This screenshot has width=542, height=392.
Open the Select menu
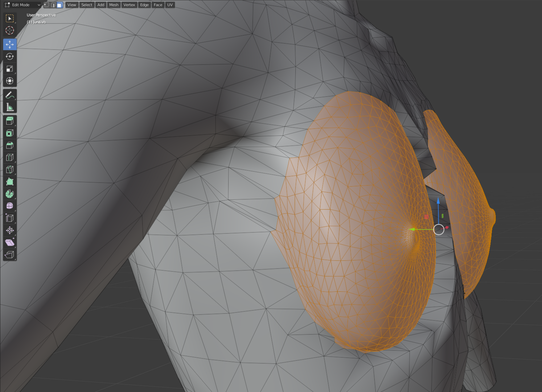tap(87, 5)
